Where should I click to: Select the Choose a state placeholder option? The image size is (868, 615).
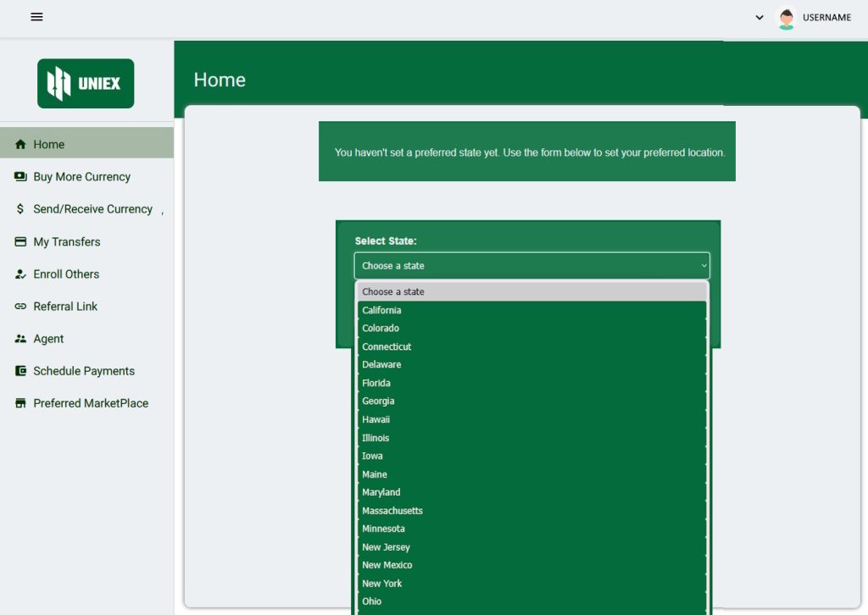point(393,291)
